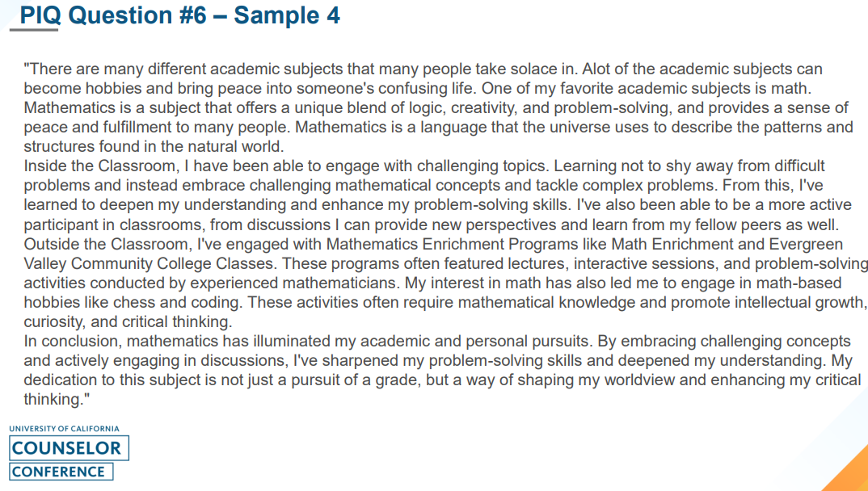
Task: Click the CONFERENCE logo box
Action: 61,472
